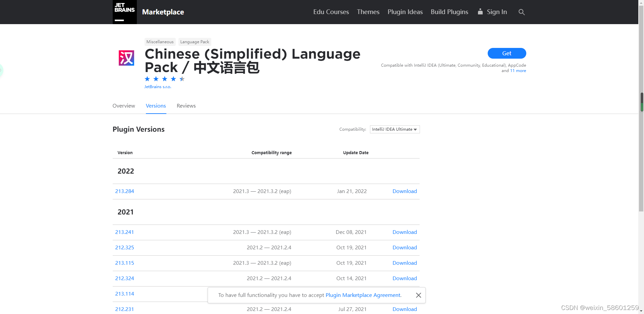The width and height of the screenshot is (644, 314).
Task: Click the 'Plugin Versions' heading
Action: (139, 129)
